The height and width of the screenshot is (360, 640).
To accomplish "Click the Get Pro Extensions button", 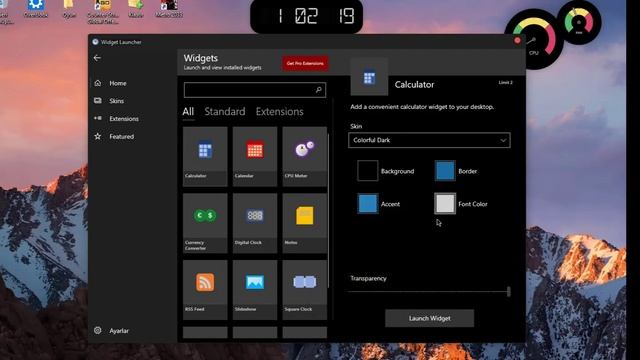I will [305, 63].
